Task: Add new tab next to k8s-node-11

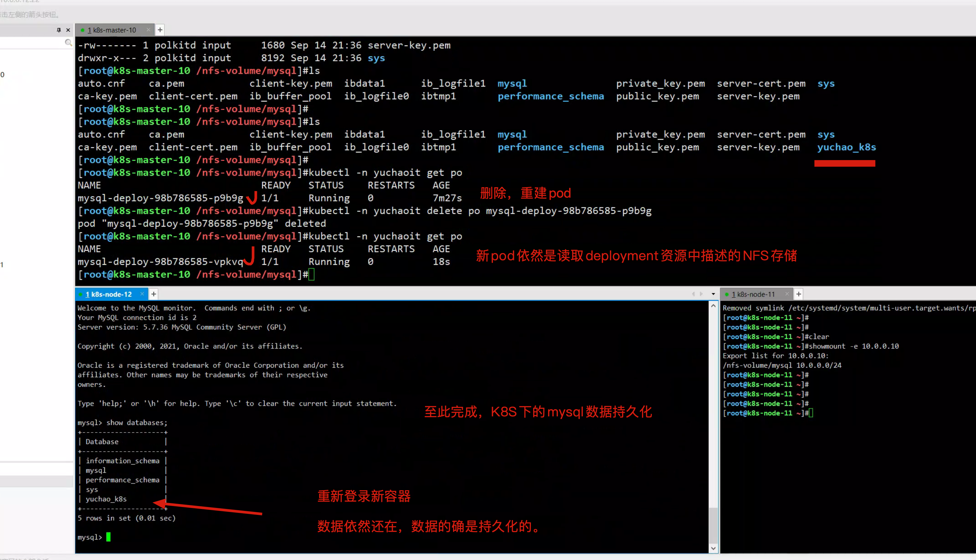Action: pyautogui.click(x=799, y=294)
